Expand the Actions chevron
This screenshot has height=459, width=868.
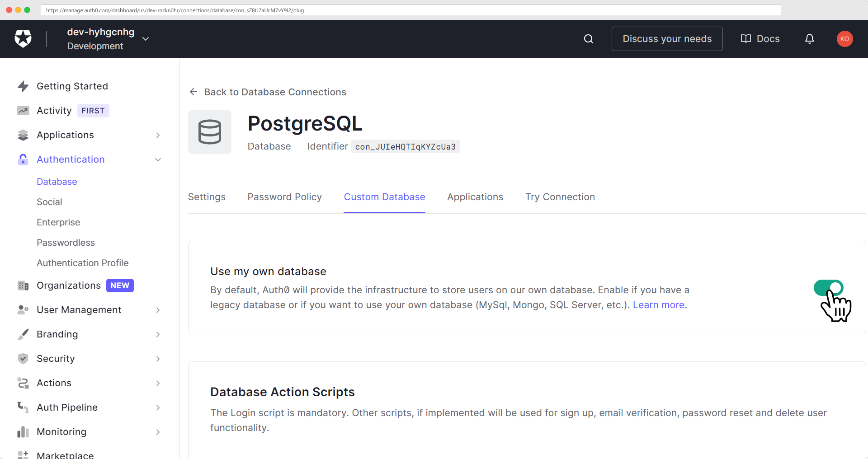[x=158, y=383]
